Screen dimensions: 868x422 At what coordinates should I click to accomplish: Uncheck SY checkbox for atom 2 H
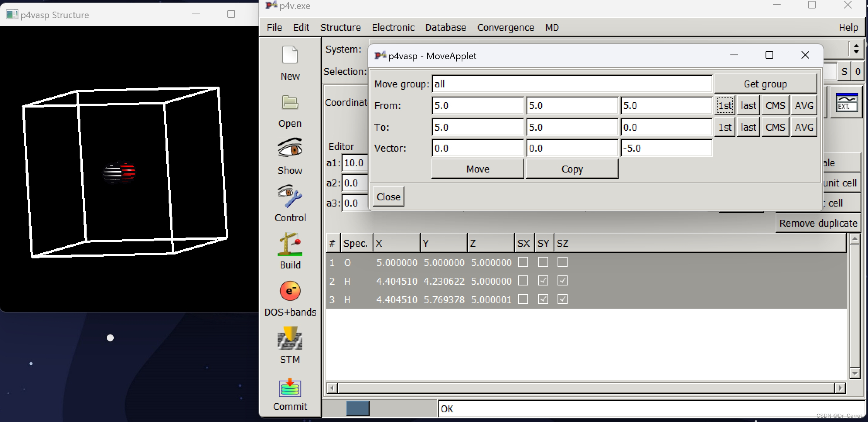click(x=543, y=281)
